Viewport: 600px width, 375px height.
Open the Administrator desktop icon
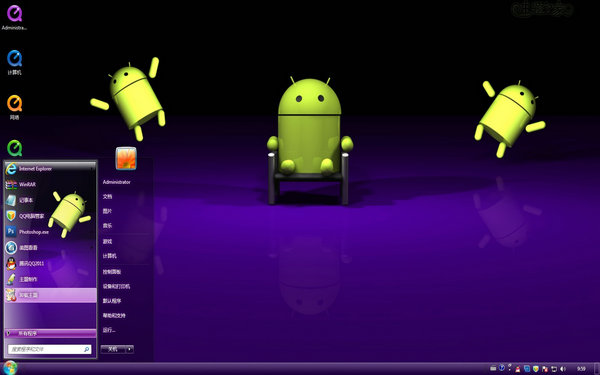pyautogui.click(x=14, y=17)
